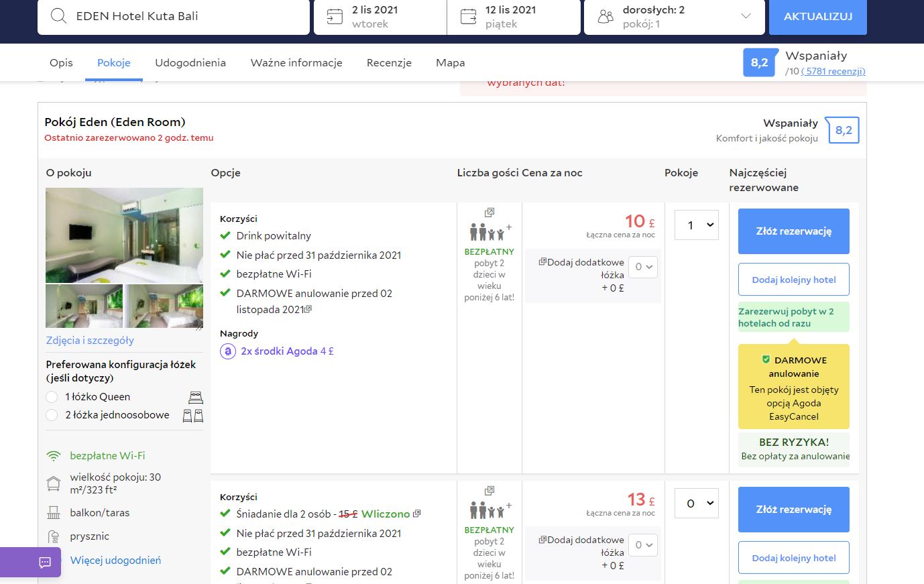Open rooms quantity dropdown showing 0
This screenshot has height=584, width=924.
[697, 504]
